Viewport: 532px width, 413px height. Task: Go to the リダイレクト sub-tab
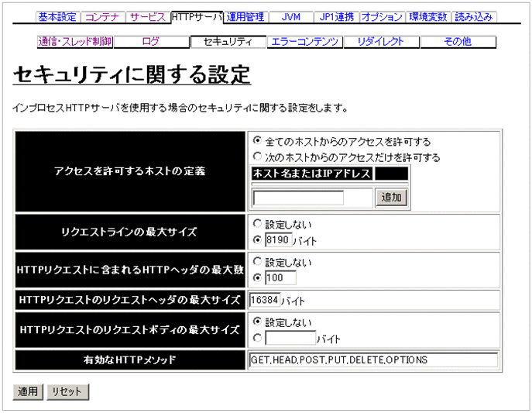[381, 42]
